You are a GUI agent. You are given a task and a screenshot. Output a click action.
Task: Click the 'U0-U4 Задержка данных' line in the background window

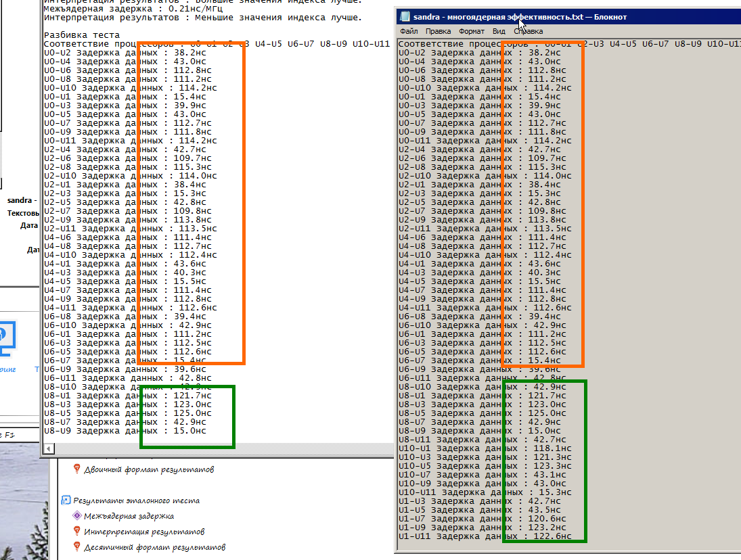[x=125, y=62]
